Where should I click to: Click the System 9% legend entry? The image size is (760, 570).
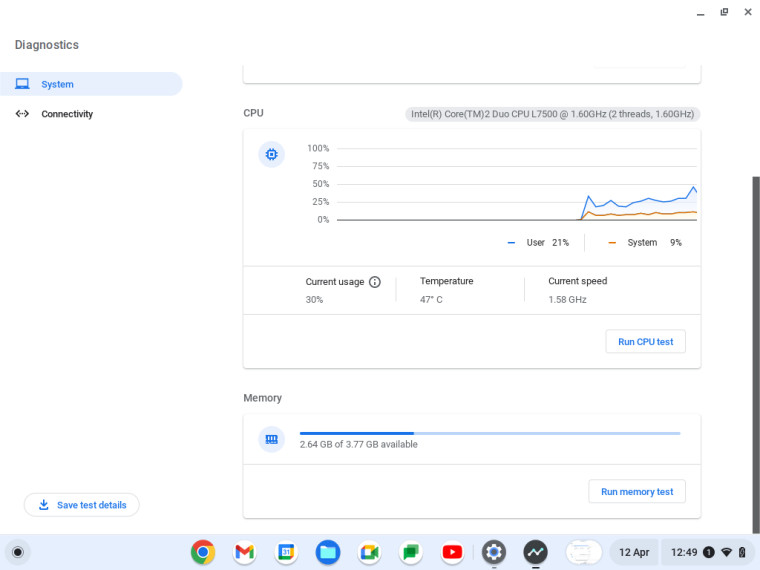point(645,242)
